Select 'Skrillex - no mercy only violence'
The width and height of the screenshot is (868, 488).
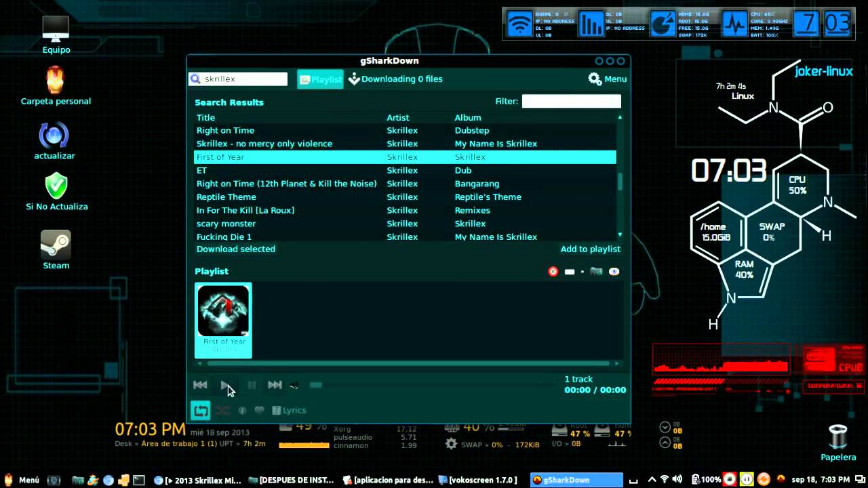[x=405, y=144]
